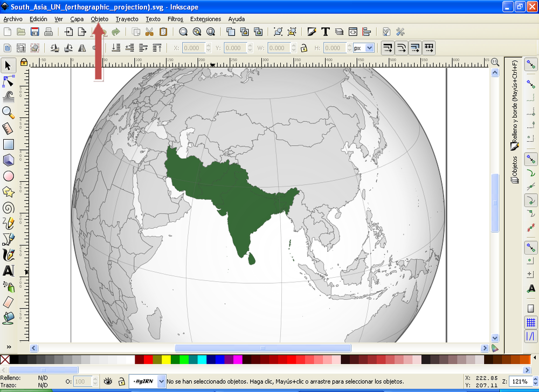Select the Star and polygon tool
Image resolution: width=539 pixels, height=392 pixels.
(x=9, y=192)
